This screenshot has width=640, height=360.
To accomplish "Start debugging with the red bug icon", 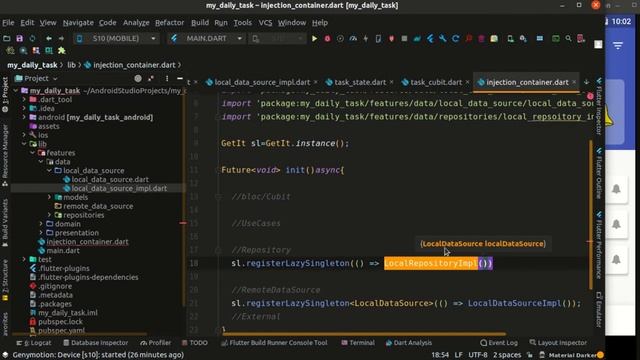I will pyautogui.click(x=327, y=38).
